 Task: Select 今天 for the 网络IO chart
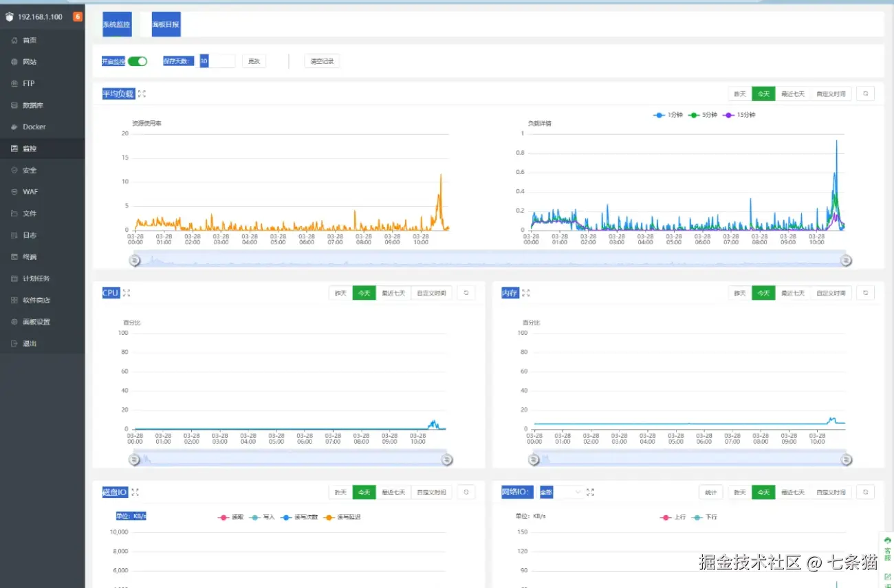click(x=763, y=492)
